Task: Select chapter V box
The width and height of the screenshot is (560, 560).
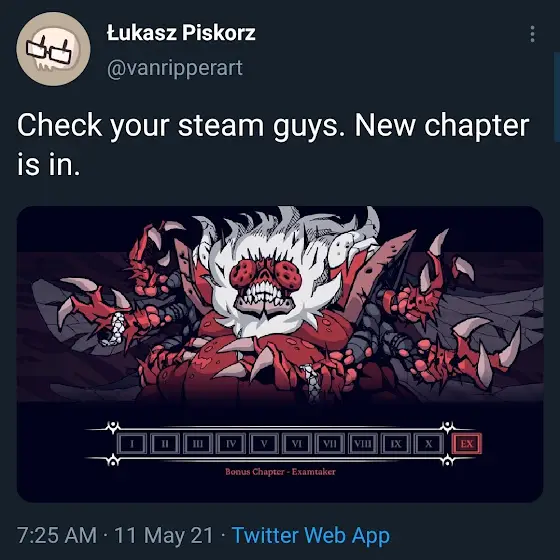Action: click(x=264, y=444)
